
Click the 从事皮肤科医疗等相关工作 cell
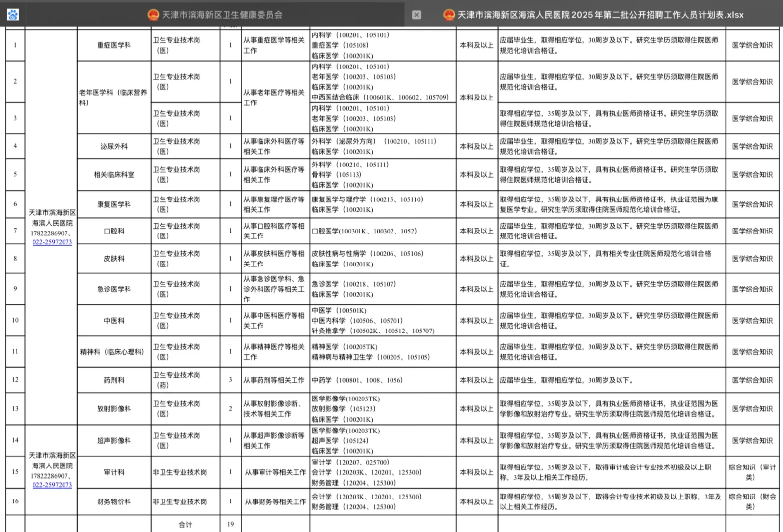(x=275, y=259)
